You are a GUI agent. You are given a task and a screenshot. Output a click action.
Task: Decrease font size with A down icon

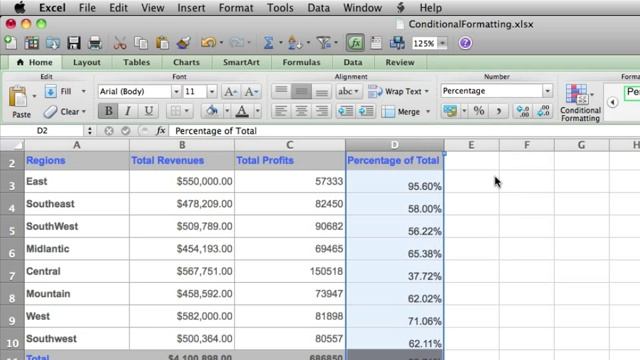(251, 91)
